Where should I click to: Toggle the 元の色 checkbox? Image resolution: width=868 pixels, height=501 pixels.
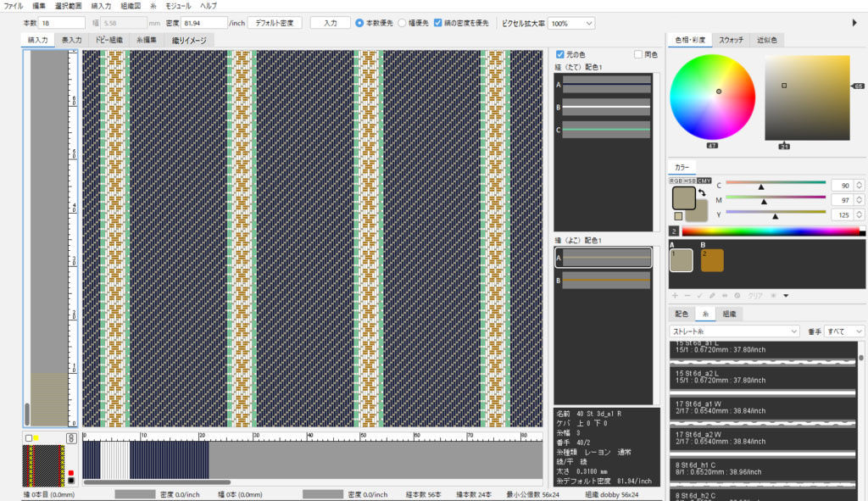tap(560, 54)
